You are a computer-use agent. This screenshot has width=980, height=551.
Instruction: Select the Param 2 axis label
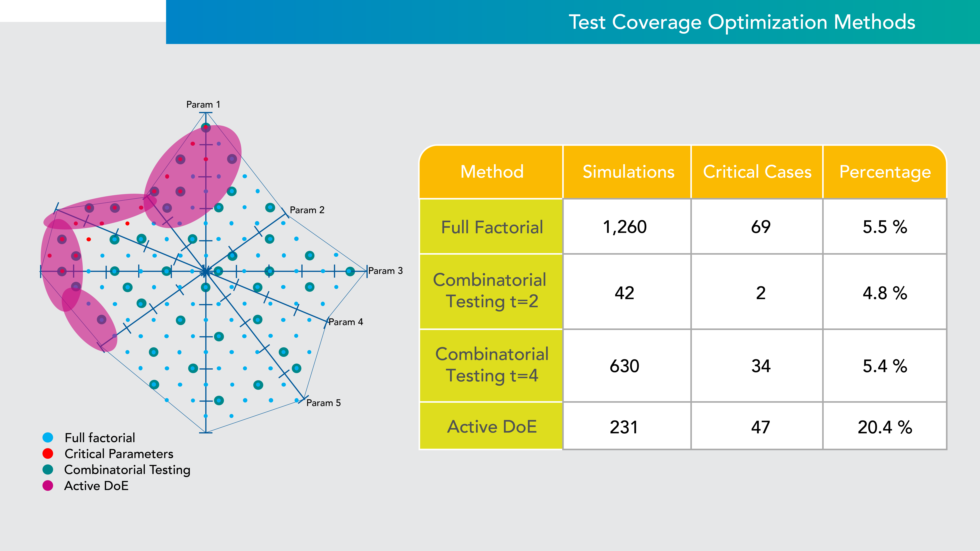307,210
